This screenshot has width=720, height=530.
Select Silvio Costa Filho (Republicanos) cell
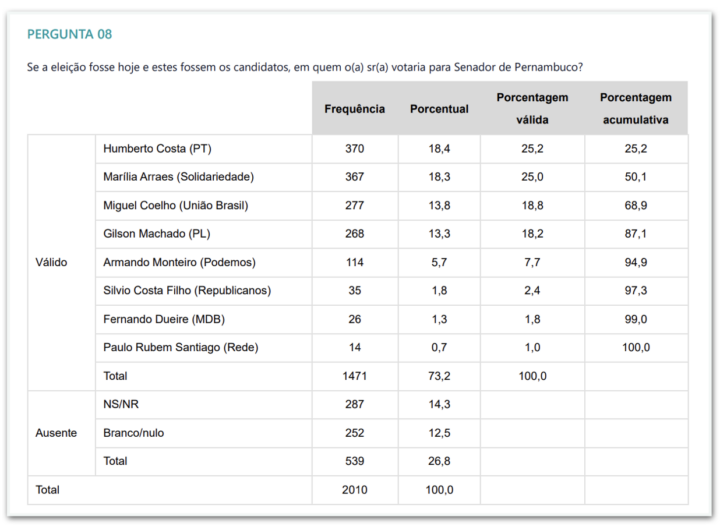click(x=187, y=291)
